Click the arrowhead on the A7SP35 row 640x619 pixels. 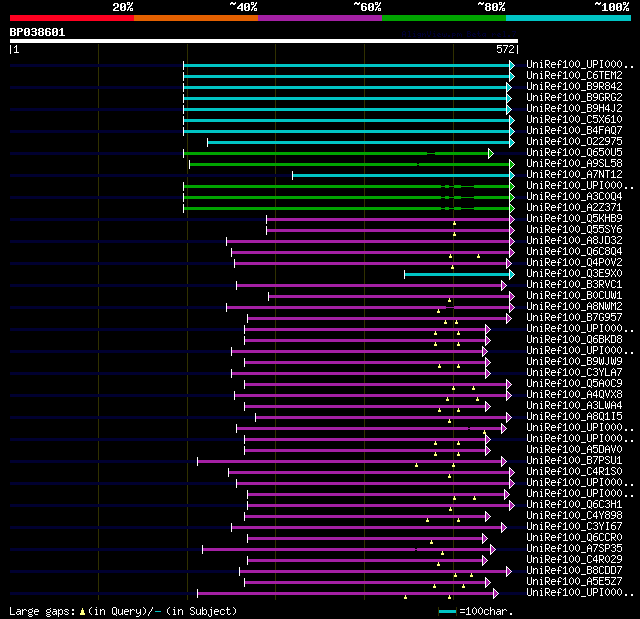pyautogui.click(x=493, y=550)
